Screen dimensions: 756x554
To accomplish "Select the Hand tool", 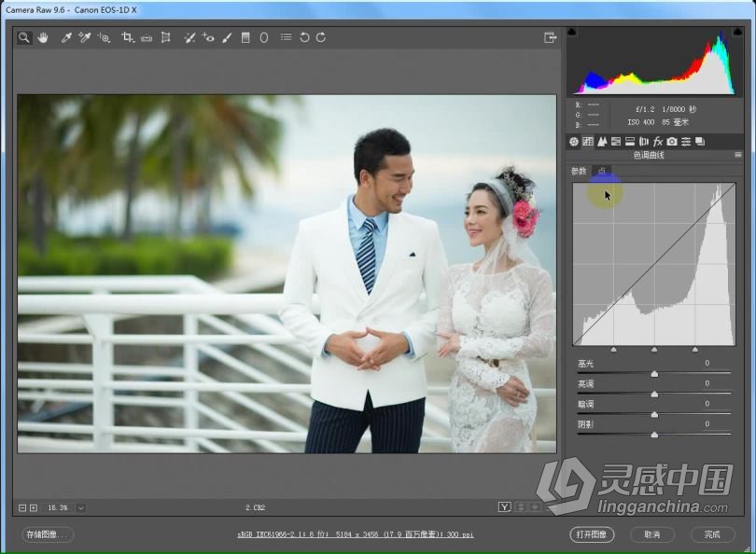I will (43, 37).
